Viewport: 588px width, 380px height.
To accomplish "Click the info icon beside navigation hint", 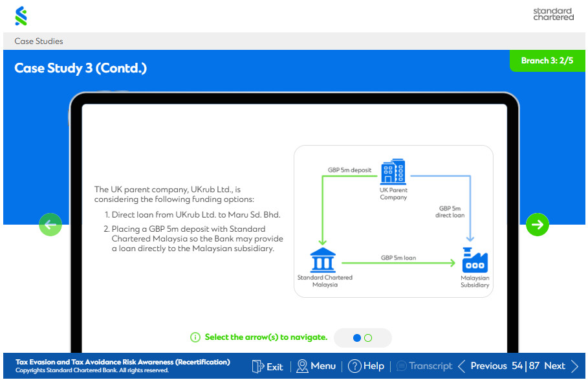I will point(195,337).
